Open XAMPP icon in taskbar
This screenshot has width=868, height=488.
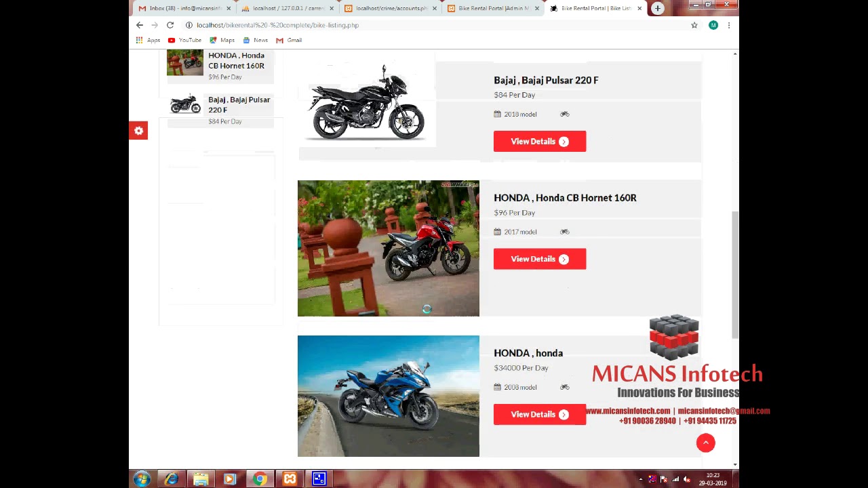(290, 479)
